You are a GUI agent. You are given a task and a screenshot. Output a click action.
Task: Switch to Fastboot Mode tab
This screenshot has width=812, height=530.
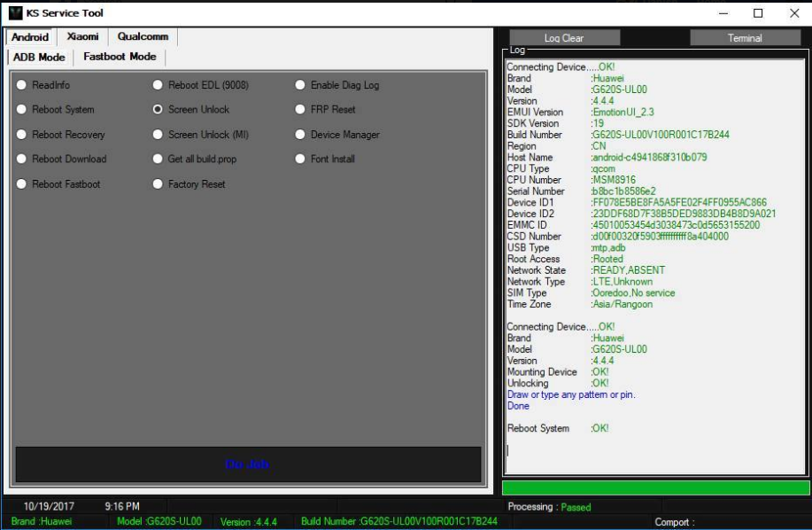click(x=120, y=57)
